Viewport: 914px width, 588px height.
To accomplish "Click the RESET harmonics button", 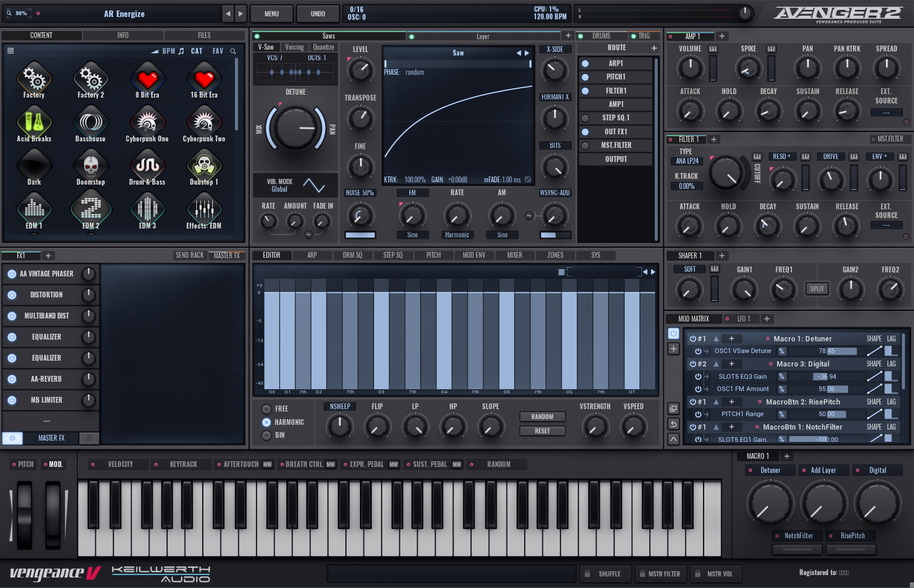I will click(542, 431).
